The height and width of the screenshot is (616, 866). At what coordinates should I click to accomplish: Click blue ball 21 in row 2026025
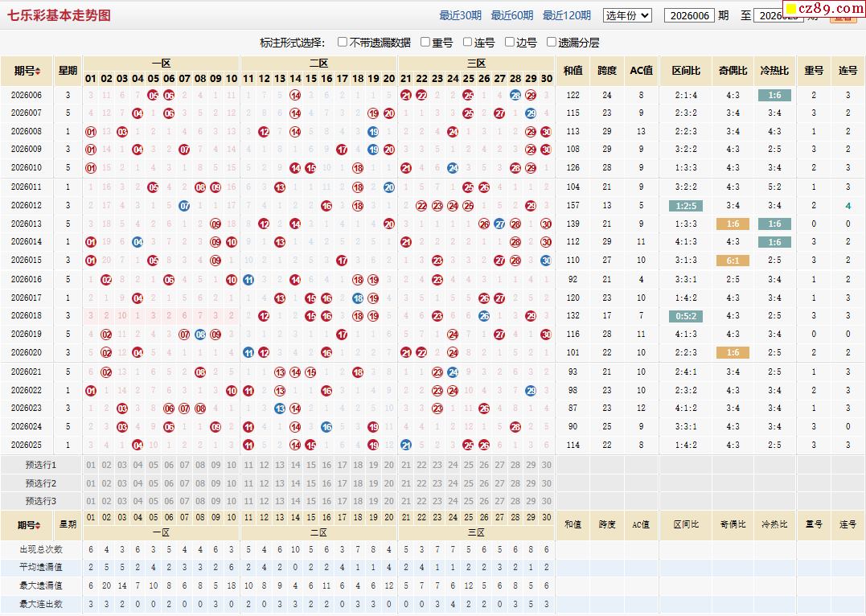(x=405, y=445)
